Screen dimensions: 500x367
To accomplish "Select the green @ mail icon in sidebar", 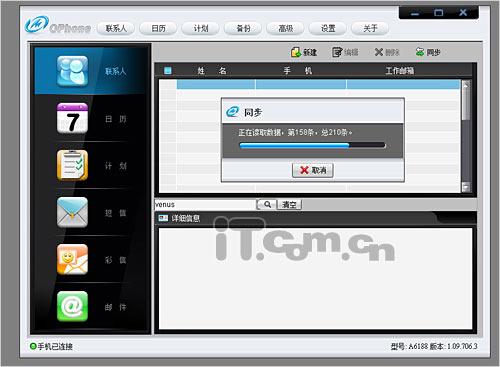I will coord(72,306).
